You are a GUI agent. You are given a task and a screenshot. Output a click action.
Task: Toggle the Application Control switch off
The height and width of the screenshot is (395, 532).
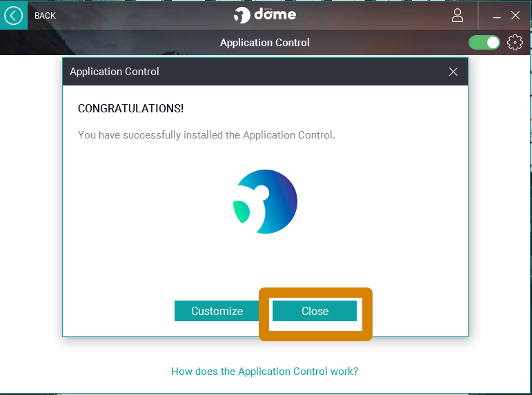pyautogui.click(x=484, y=43)
